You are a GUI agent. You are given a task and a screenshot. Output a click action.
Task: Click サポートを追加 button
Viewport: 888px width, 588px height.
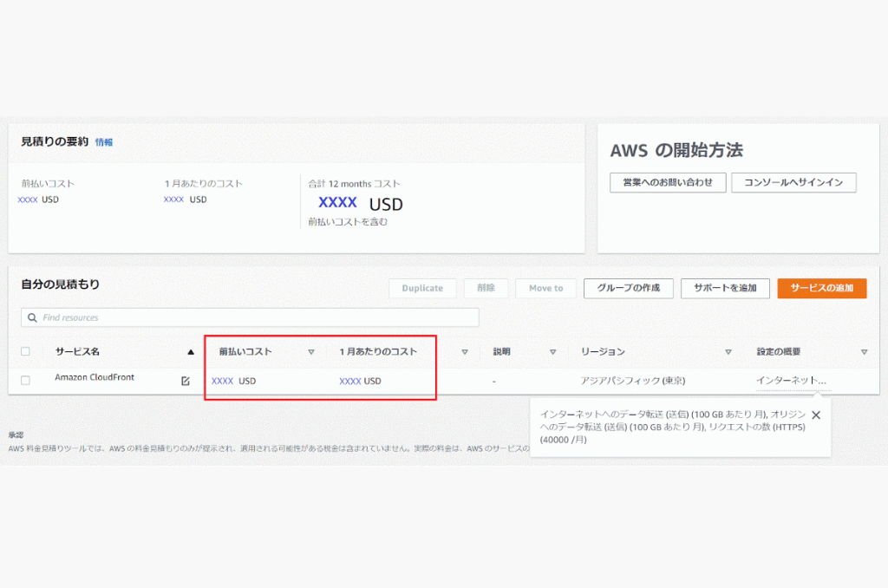coord(726,288)
